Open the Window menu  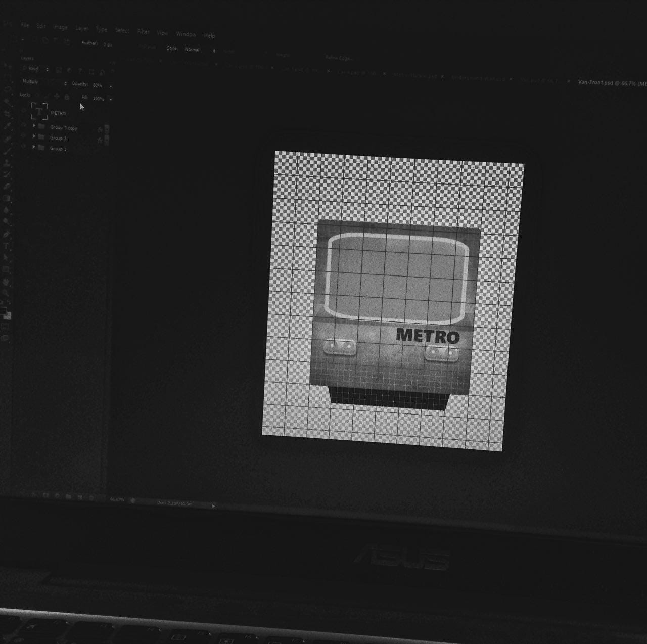(x=186, y=34)
